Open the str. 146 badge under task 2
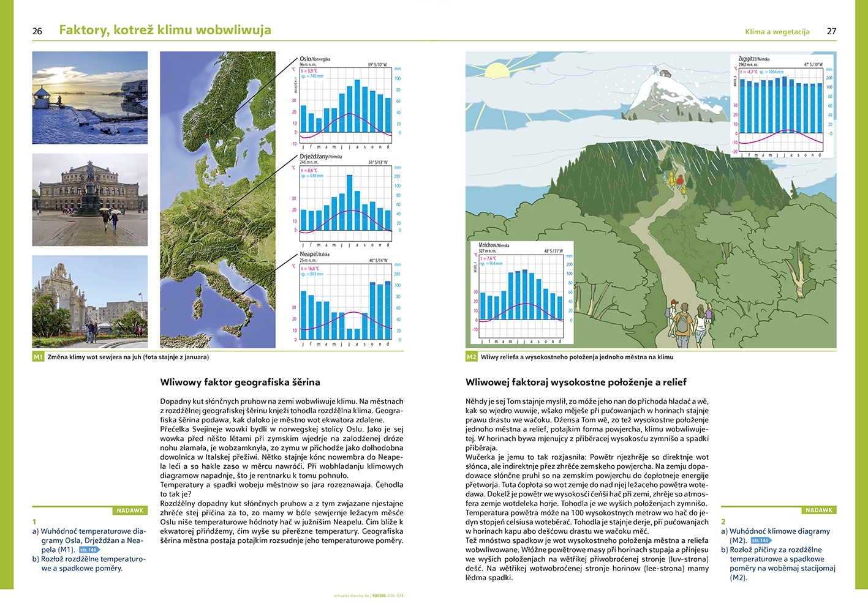 coord(760,540)
